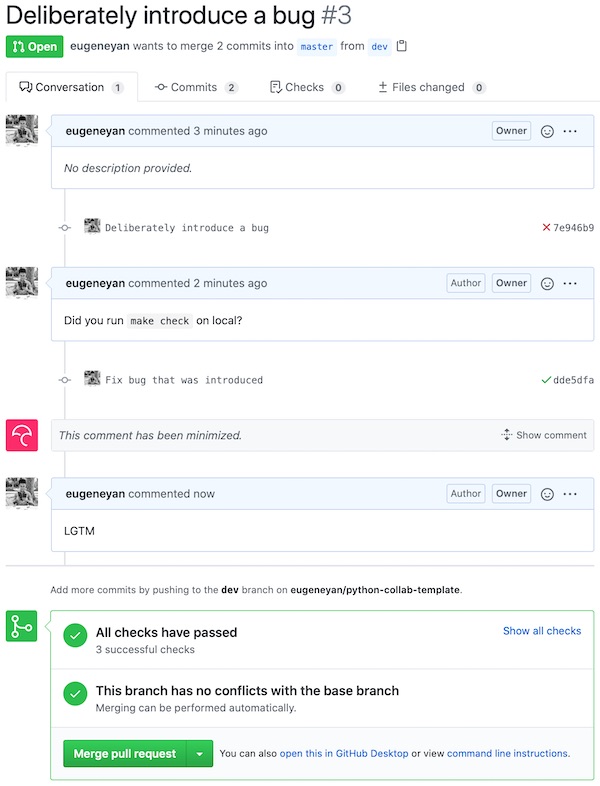Expand the minimized comment with Show comment
Image resolution: width=600 pixels, height=786 pixels.
(544, 435)
